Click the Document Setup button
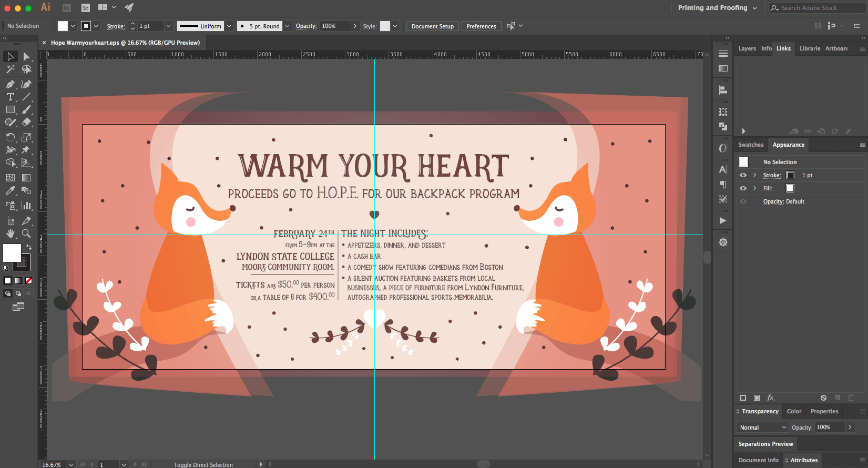Image resolution: width=868 pixels, height=468 pixels. pyautogui.click(x=432, y=26)
